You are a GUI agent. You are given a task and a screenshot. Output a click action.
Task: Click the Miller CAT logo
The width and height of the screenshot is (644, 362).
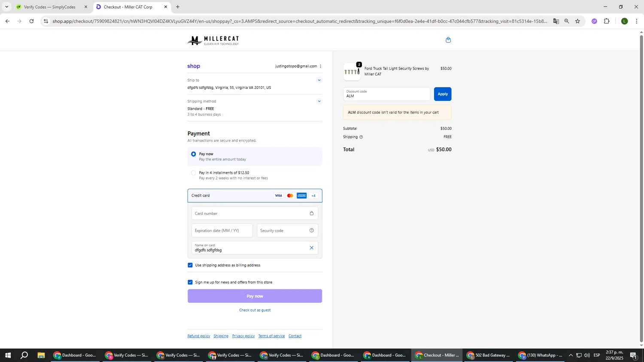[213, 40]
